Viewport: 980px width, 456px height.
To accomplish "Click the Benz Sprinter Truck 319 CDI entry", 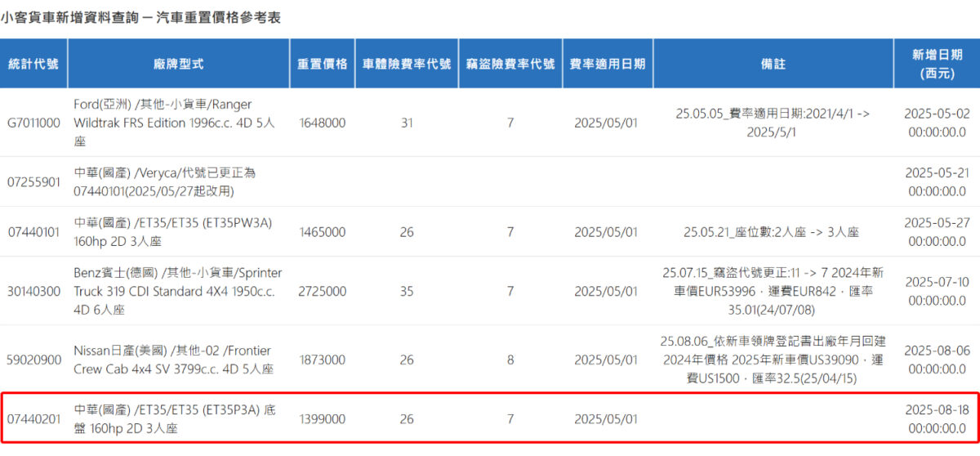I will pos(178,291).
